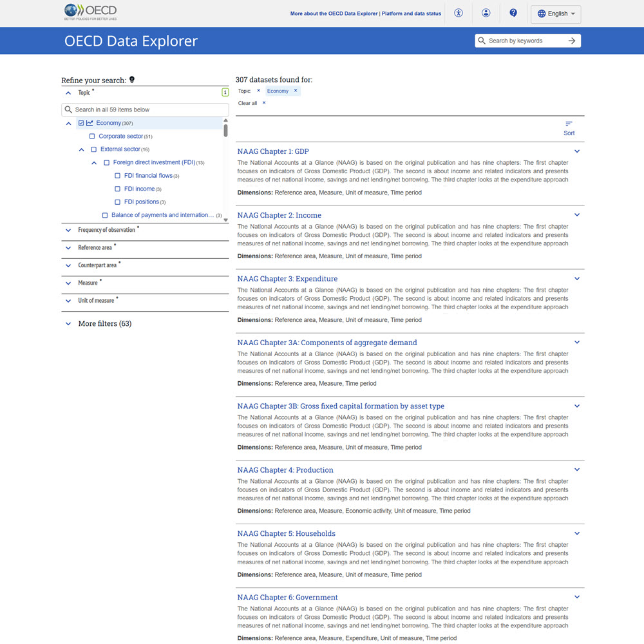Submit keyword search with arrow icon

click(x=572, y=41)
